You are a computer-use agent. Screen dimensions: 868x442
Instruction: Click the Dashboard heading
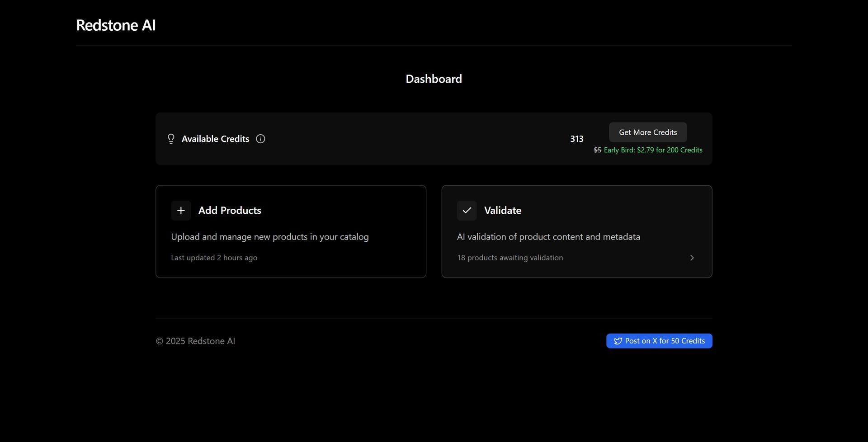pos(434,79)
